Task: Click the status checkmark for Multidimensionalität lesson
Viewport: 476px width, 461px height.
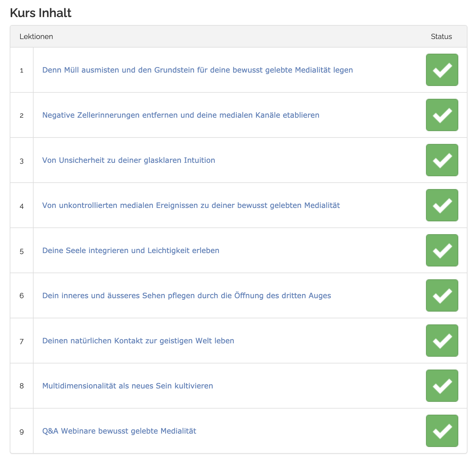Action: pyautogui.click(x=442, y=386)
